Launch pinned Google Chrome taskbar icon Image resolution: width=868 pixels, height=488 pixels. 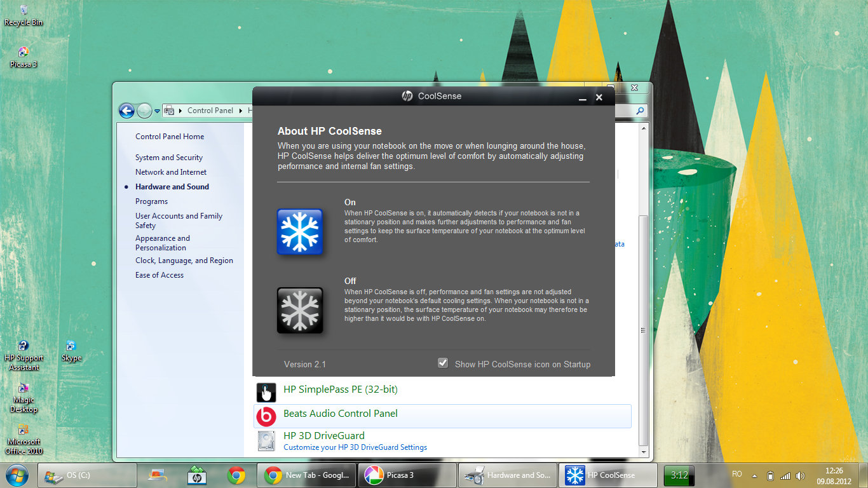(x=236, y=475)
